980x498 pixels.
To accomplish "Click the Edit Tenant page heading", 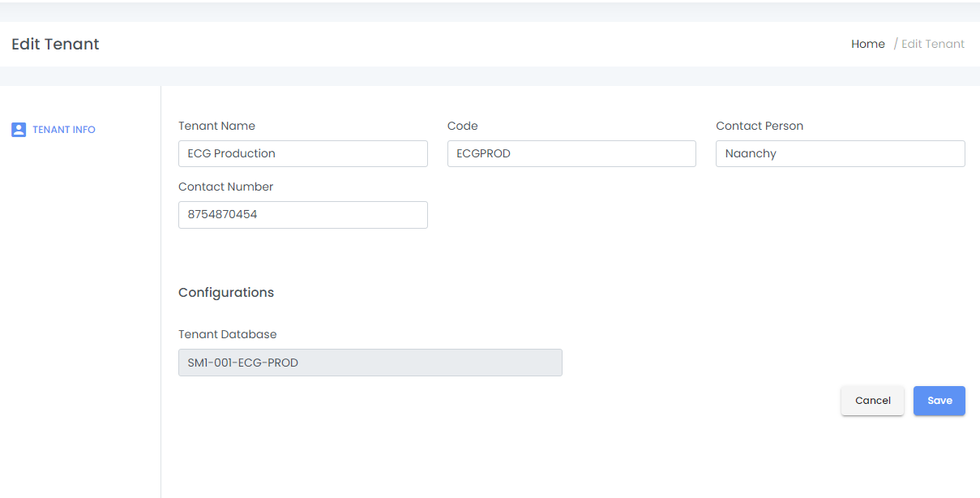I will tap(55, 44).
